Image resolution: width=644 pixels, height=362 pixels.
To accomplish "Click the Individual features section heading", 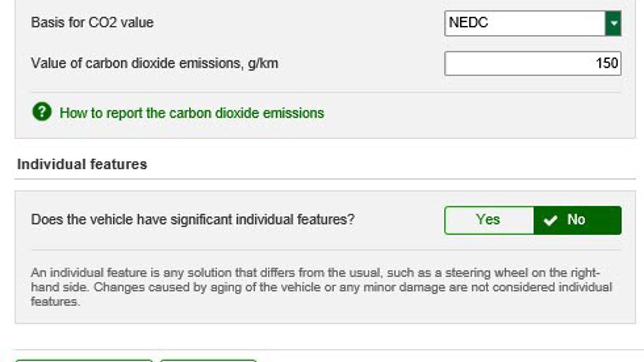I will coord(82,164).
